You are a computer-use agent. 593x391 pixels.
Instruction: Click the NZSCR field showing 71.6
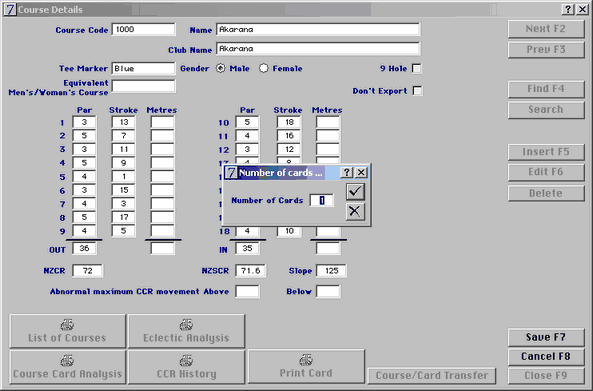pyautogui.click(x=250, y=271)
